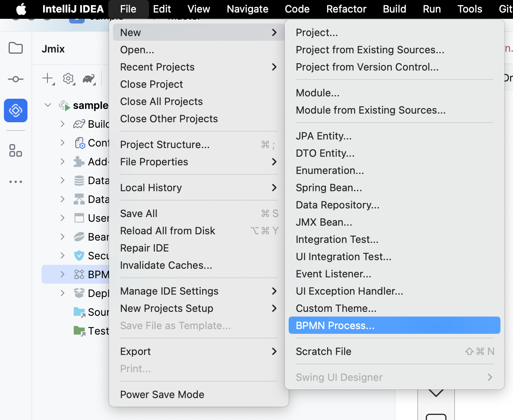This screenshot has width=513, height=420.
Task: Open the Project tool window folder icon
Action: pyautogui.click(x=15, y=48)
